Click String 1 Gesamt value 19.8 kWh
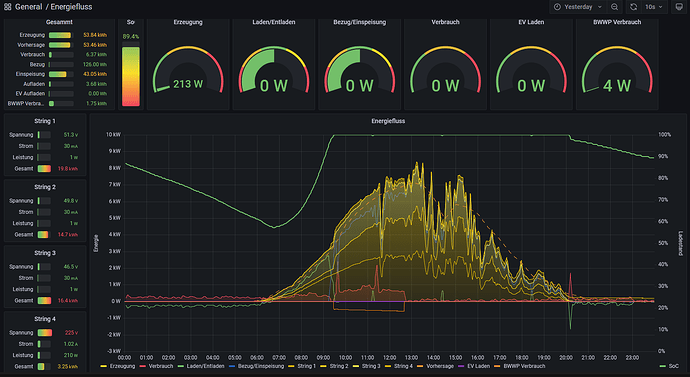 (x=68, y=168)
